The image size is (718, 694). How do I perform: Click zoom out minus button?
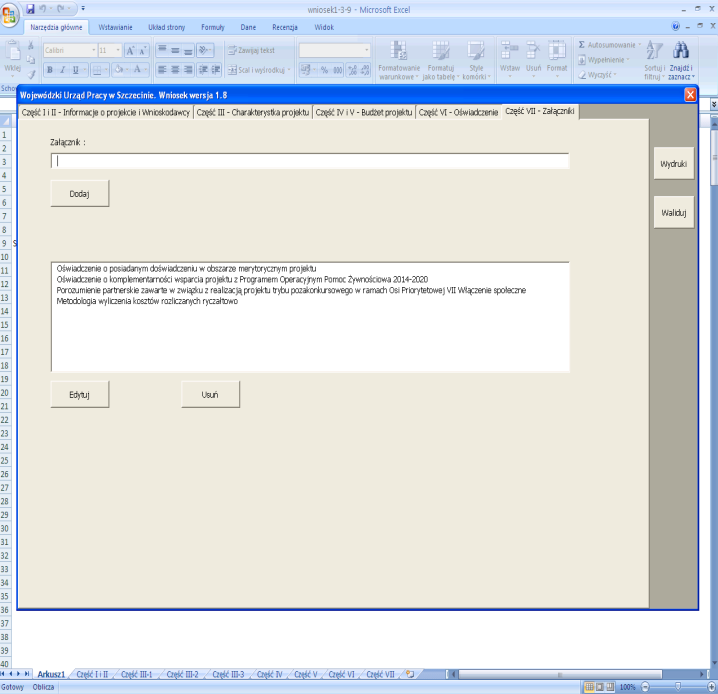(x=645, y=687)
